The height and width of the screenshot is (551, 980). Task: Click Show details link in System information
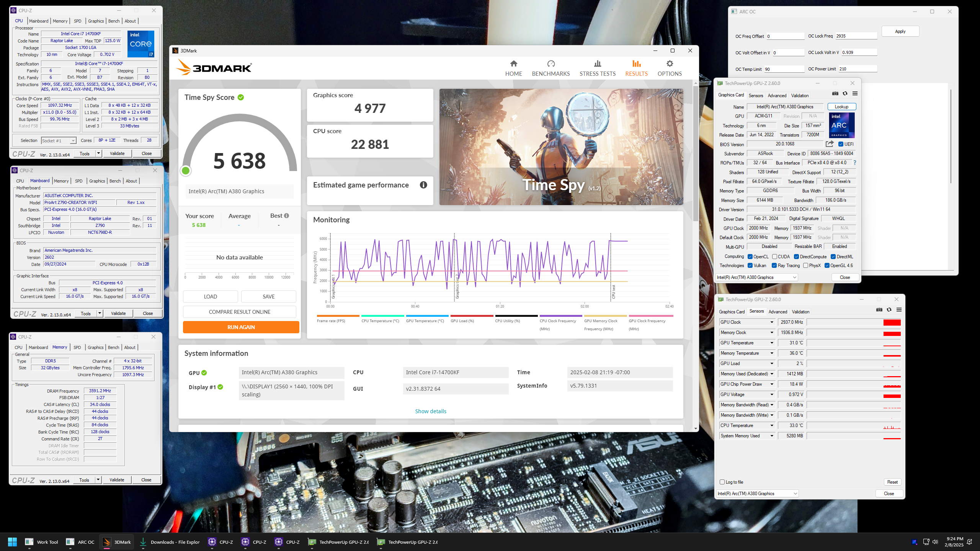[431, 411]
